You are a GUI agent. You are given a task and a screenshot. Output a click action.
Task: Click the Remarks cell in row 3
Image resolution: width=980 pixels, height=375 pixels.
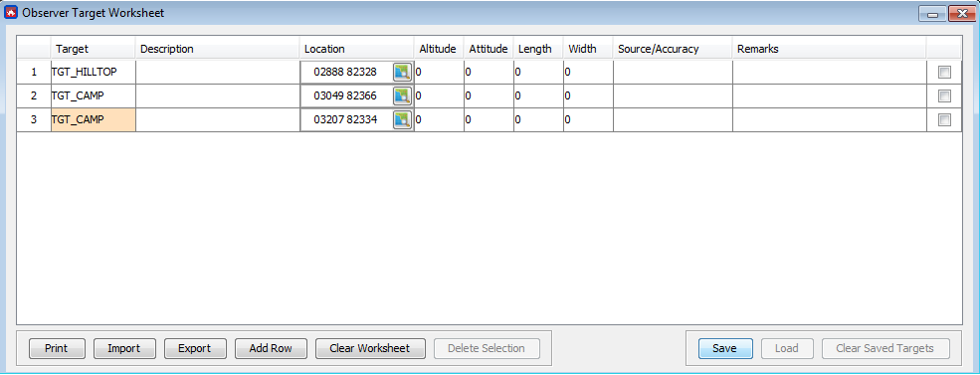[830, 120]
